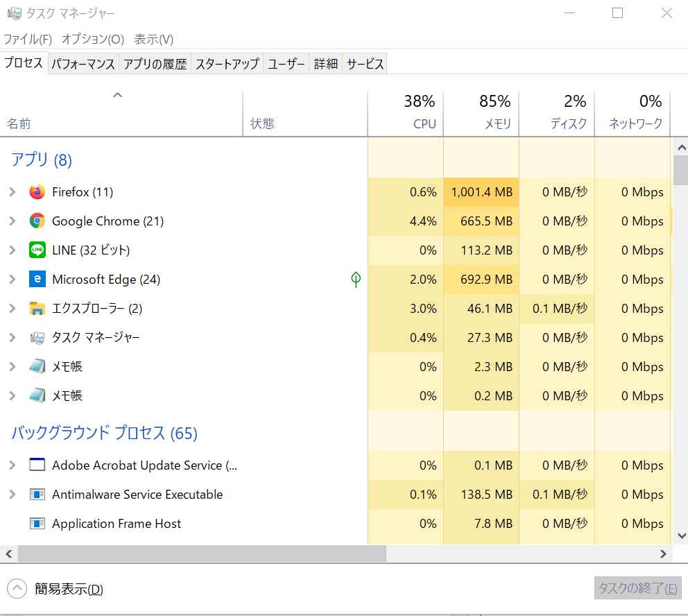Click the horizontal scrollbar thumb
688x616 pixels.
coord(201,554)
